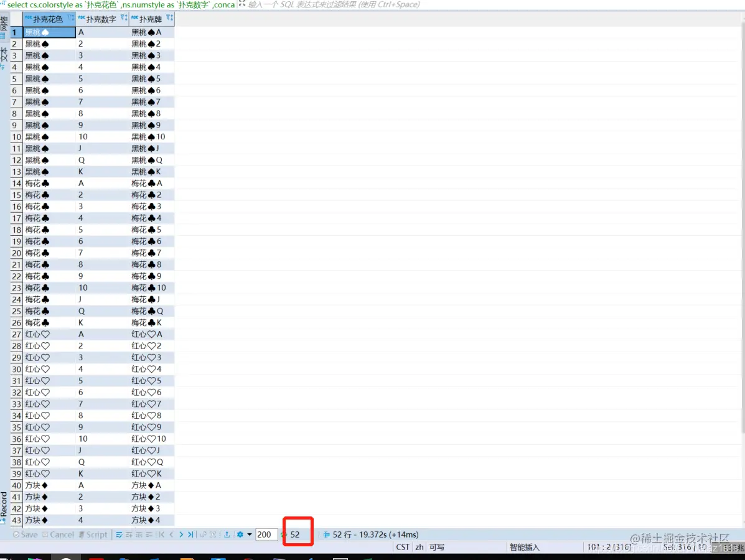Go to next row using the right arrow
745x560 pixels.
point(181,534)
